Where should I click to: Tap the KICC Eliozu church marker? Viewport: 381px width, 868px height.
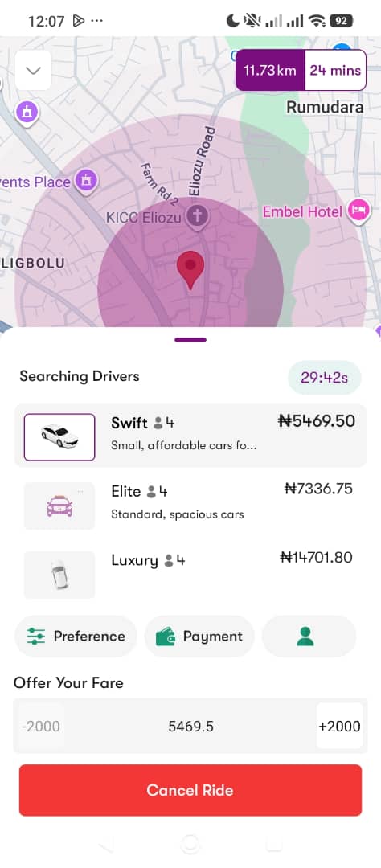pyautogui.click(x=196, y=216)
